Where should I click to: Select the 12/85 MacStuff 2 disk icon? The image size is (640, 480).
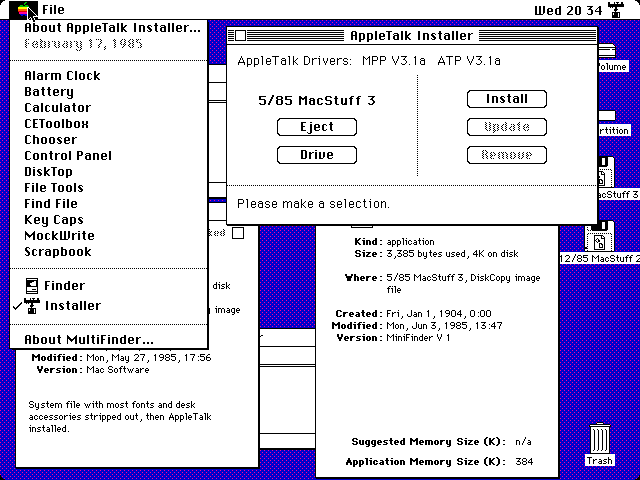pyautogui.click(x=600, y=236)
